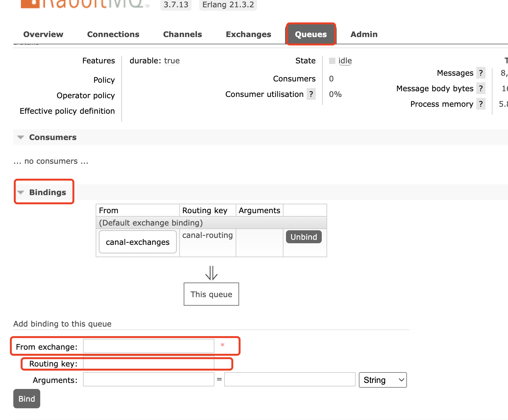Screen dimensions: 508x420
Task: Open the canal-exchanges exchange link
Action: point(138,242)
